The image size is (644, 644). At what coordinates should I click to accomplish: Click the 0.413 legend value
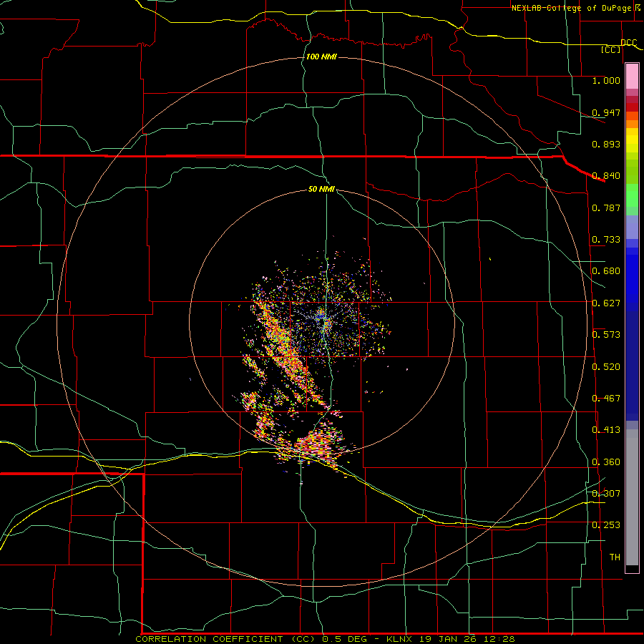coord(606,430)
